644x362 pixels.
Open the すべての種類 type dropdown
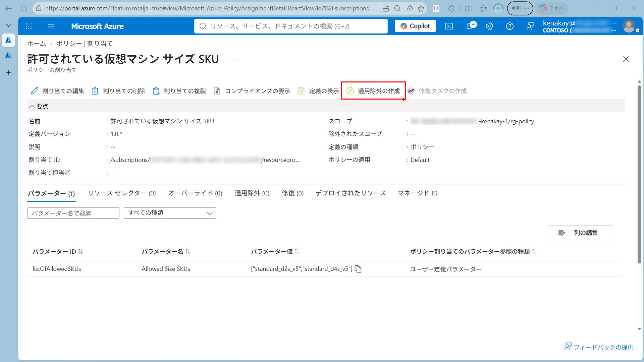[170, 213]
